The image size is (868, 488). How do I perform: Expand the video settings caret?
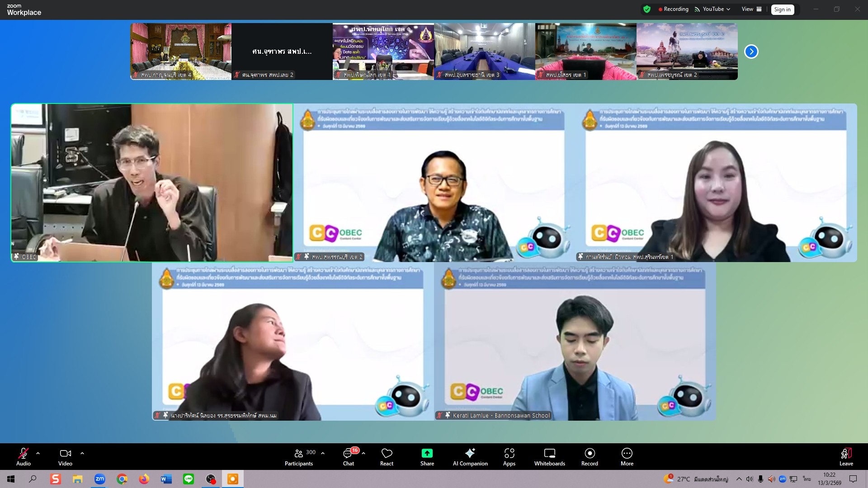coord(82,453)
